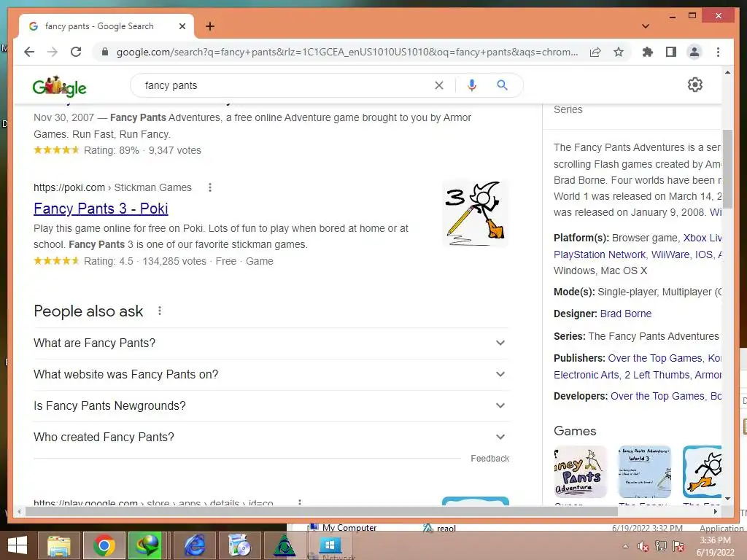The height and width of the screenshot is (560, 747).
Task: Go back to the previous page
Action: point(29,52)
